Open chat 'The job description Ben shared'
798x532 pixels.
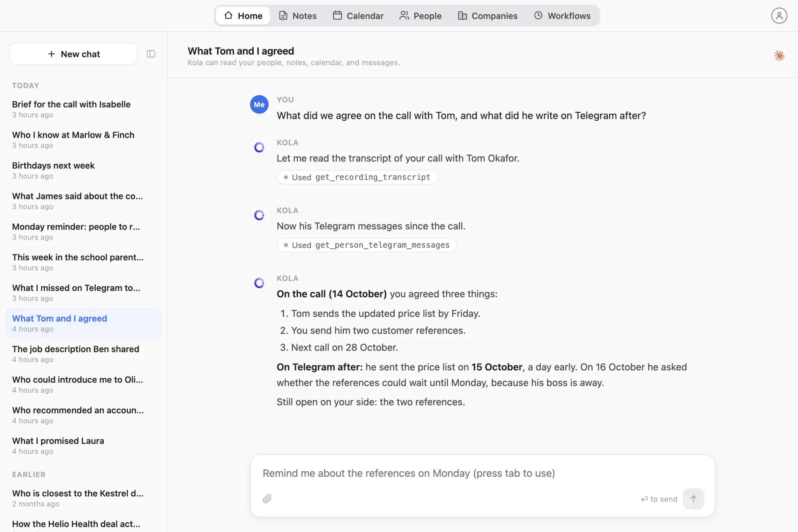pyautogui.click(x=83, y=354)
